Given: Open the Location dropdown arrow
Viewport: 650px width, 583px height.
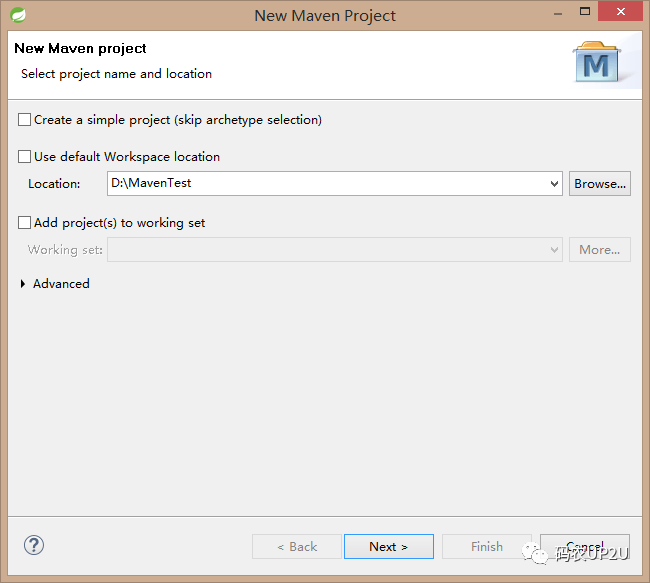Looking at the screenshot, I should pyautogui.click(x=554, y=184).
